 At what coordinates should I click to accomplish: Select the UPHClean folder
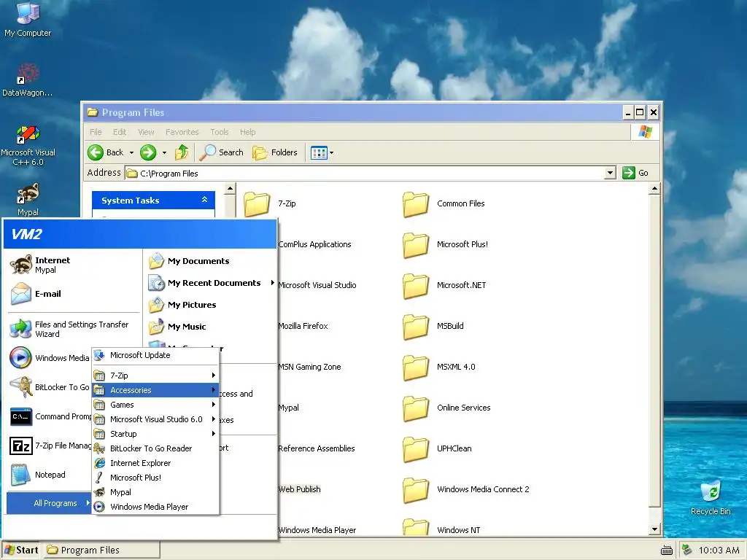click(x=437, y=449)
